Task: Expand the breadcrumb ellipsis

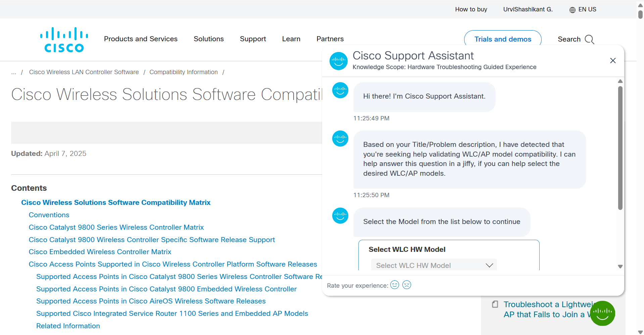Action: point(14,72)
